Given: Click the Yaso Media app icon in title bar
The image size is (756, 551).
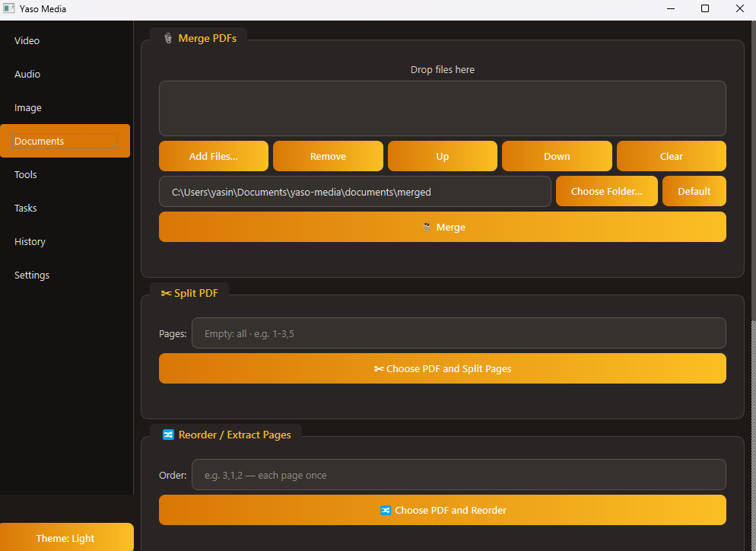Looking at the screenshot, I should (8, 8).
